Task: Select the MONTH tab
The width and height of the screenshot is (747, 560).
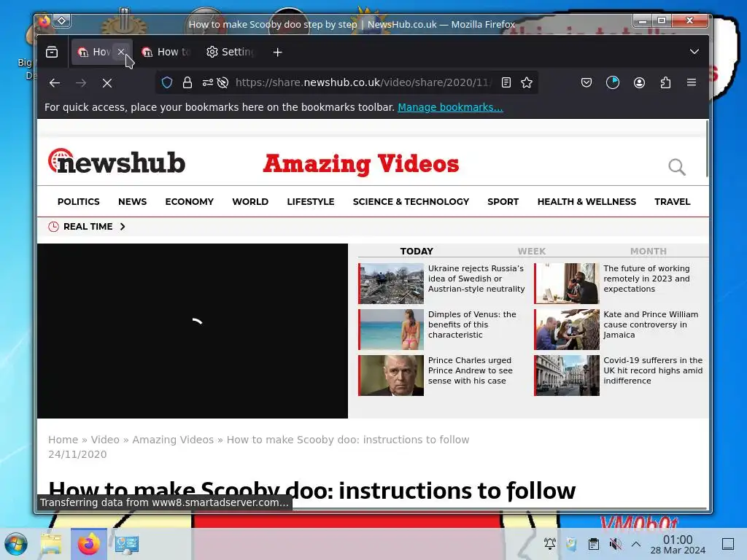Action: [649, 251]
